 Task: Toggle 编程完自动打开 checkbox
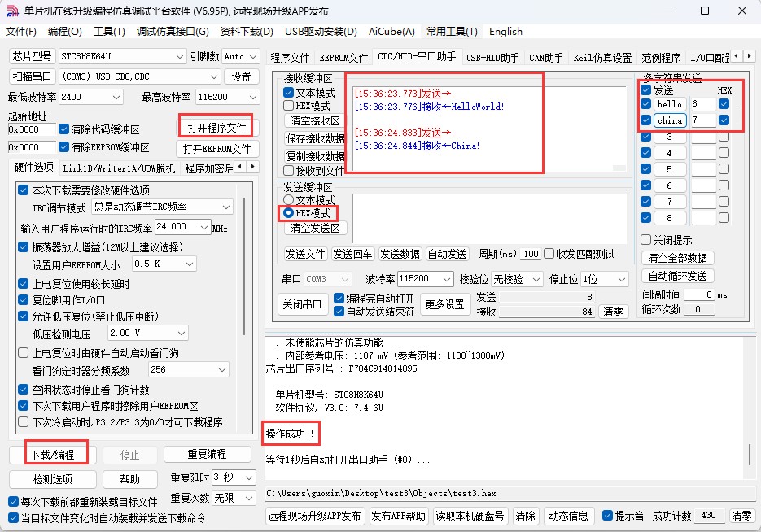(x=339, y=299)
